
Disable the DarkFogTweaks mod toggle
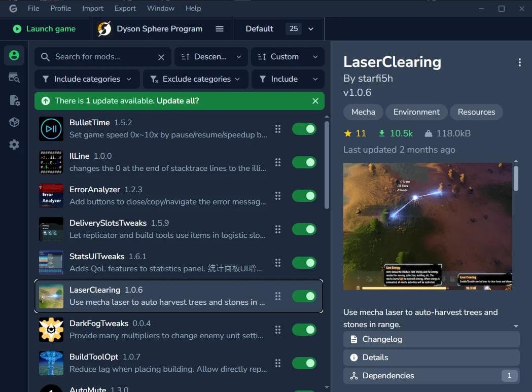point(304,330)
